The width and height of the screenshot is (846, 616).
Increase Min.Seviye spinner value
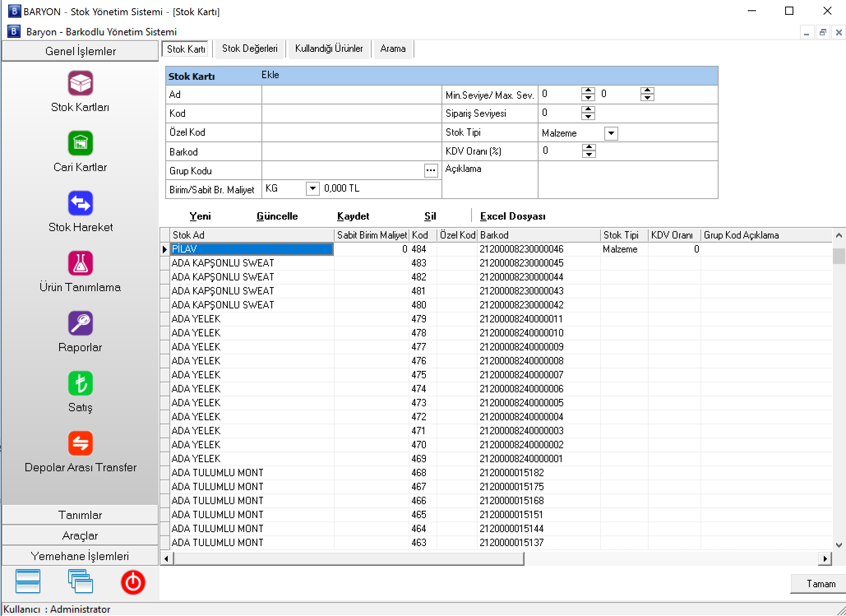pyautogui.click(x=588, y=90)
